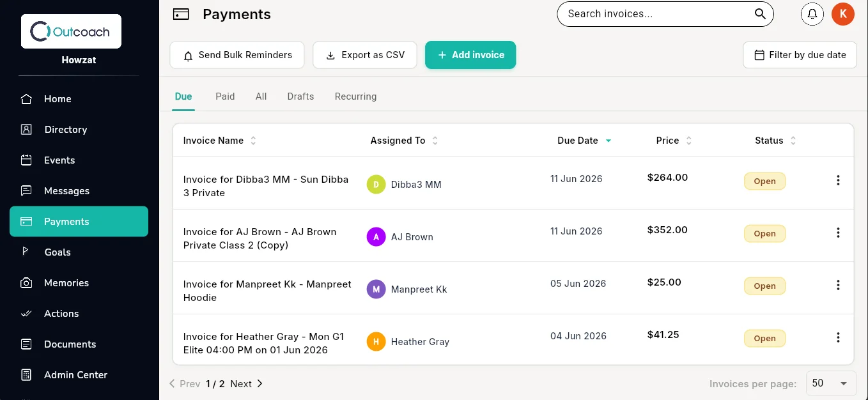The height and width of the screenshot is (400, 868).
Task: Open invoice 'Sun Dibba 3 Private'
Action: 266,186
